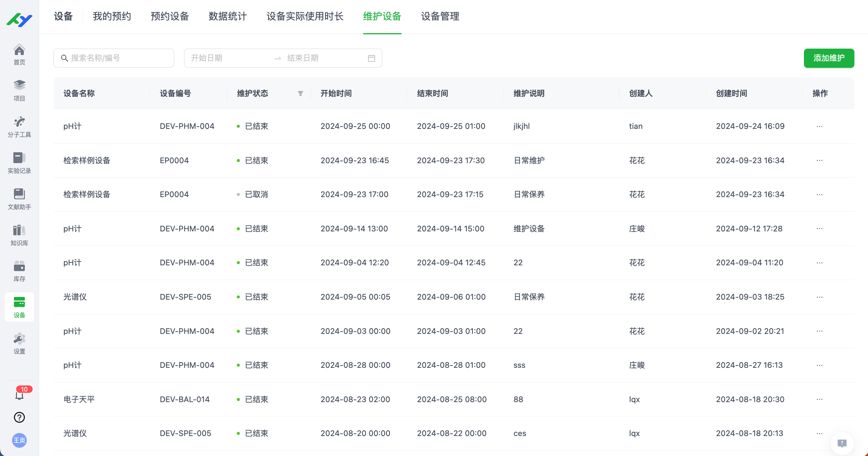The image size is (868, 456).
Task: Switch to the 设备管理 tab
Action: click(x=440, y=17)
